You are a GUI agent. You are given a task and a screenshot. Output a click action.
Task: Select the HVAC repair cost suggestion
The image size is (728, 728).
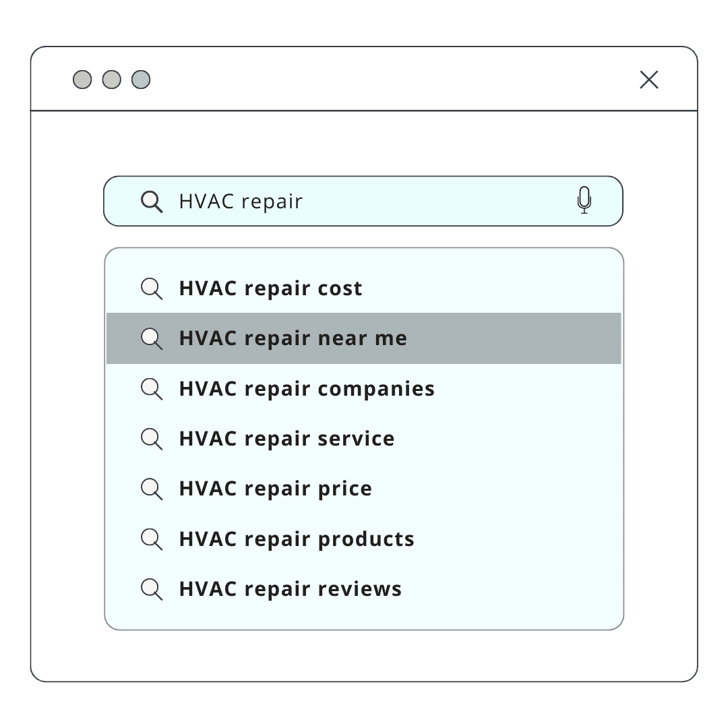[x=363, y=289]
